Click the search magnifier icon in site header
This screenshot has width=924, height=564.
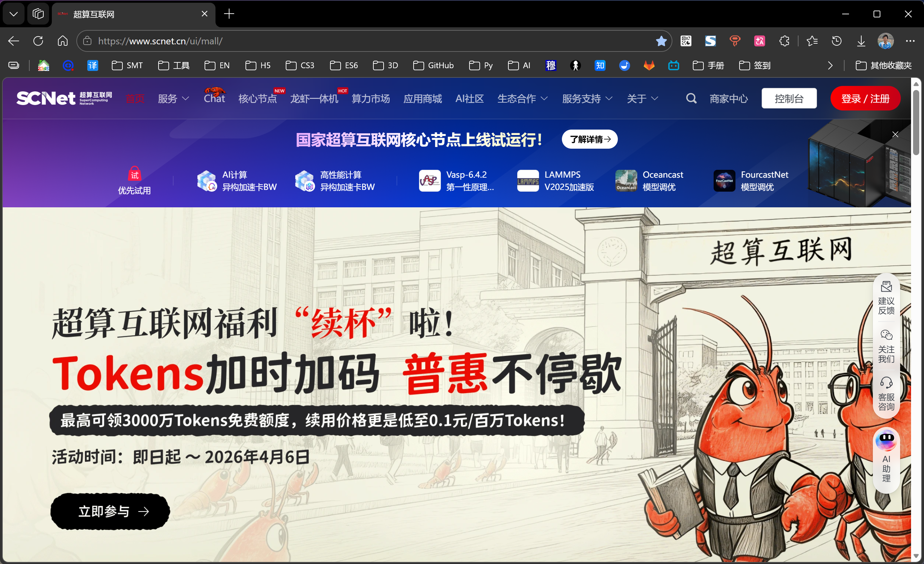pyautogui.click(x=691, y=99)
